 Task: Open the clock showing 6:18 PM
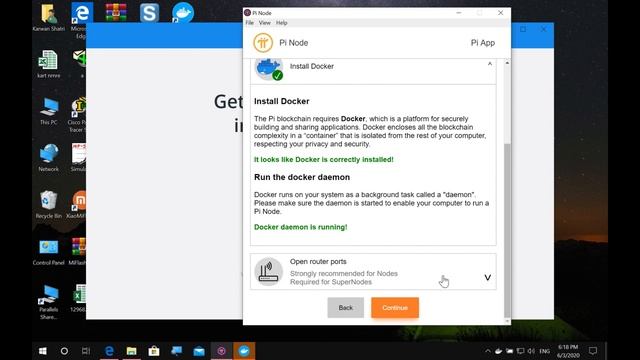pos(569,351)
